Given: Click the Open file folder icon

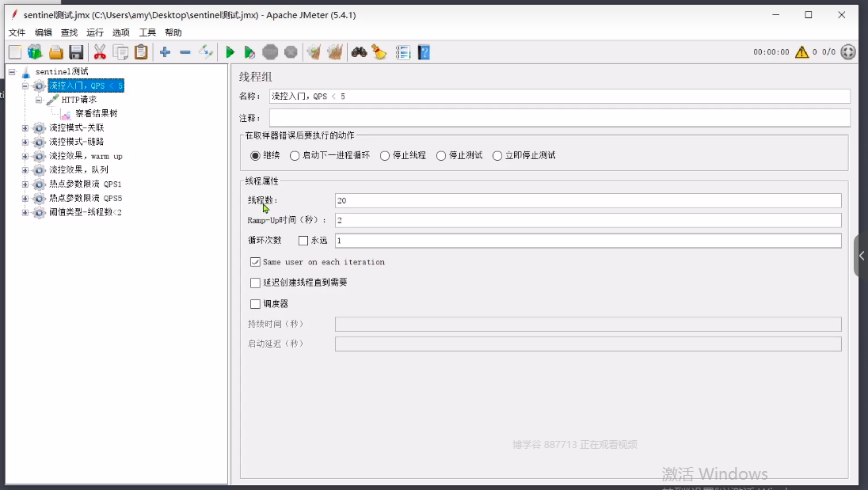Looking at the screenshot, I should click(56, 52).
